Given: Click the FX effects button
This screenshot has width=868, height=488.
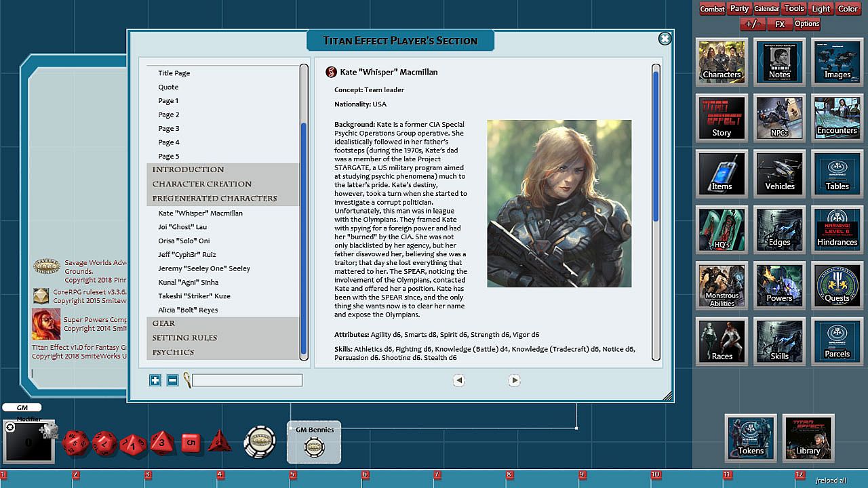Looking at the screenshot, I should [x=780, y=24].
